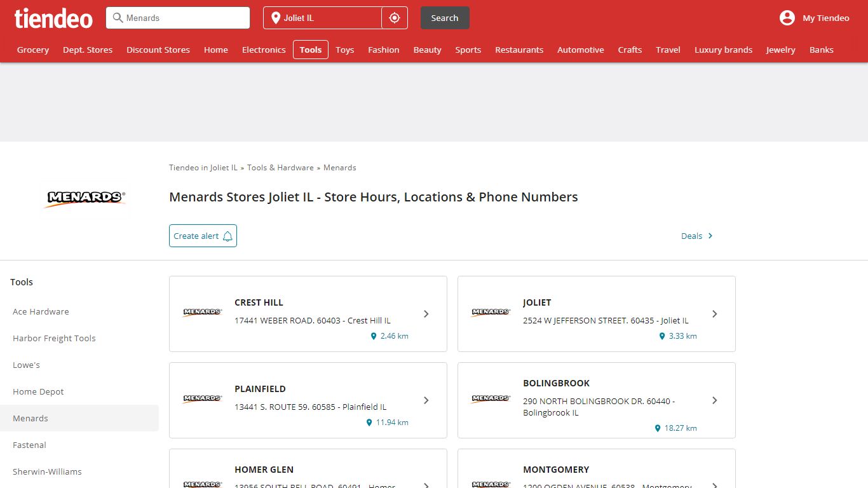
Task: Select Fastenal in sidebar
Action: pyautogui.click(x=29, y=445)
